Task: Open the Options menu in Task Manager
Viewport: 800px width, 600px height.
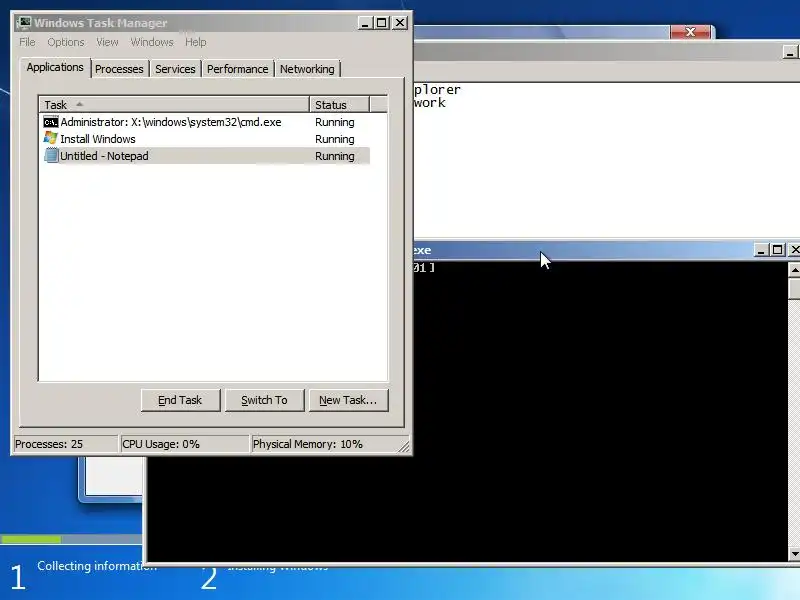Action: (66, 42)
